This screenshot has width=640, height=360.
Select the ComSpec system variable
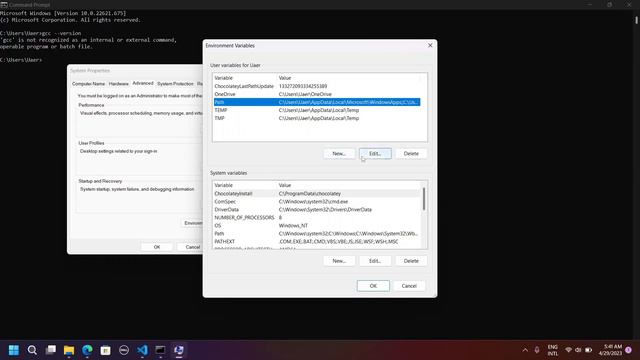coord(317,202)
